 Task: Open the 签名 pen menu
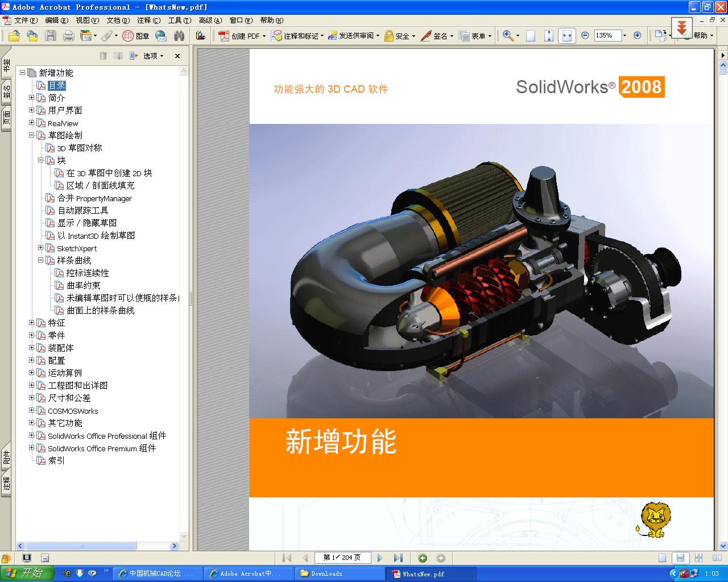pos(437,36)
